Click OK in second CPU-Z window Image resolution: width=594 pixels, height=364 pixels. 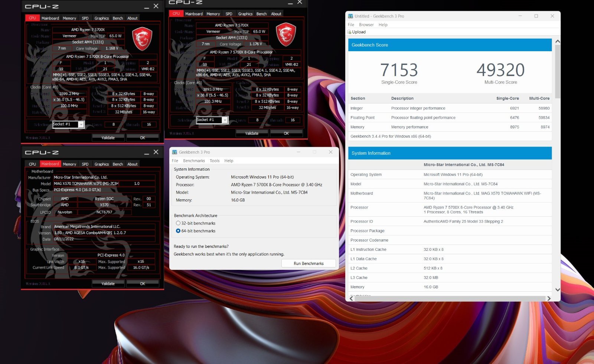point(286,133)
